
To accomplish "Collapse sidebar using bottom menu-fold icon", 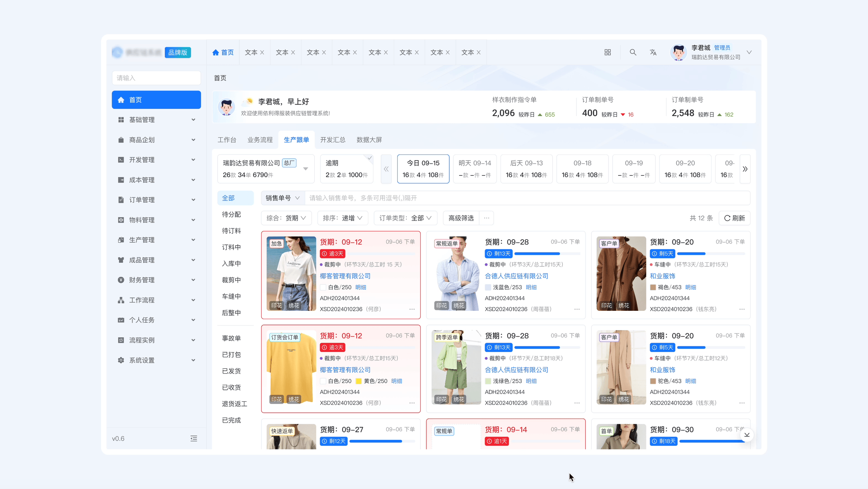I will tap(194, 438).
